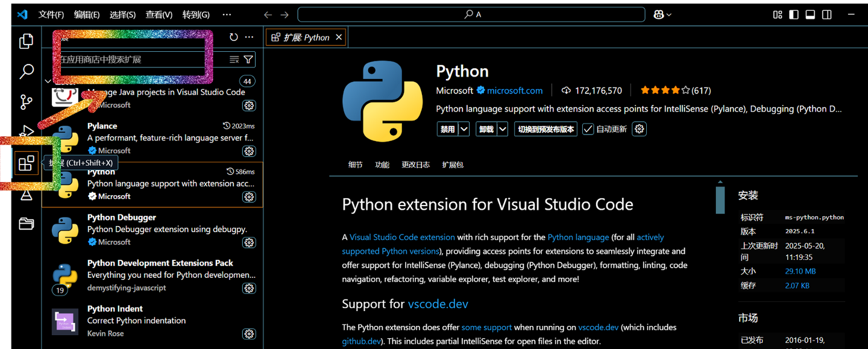The width and height of the screenshot is (868, 349).
Task: Open gear settings for the Pylance extension
Action: click(x=249, y=151)
